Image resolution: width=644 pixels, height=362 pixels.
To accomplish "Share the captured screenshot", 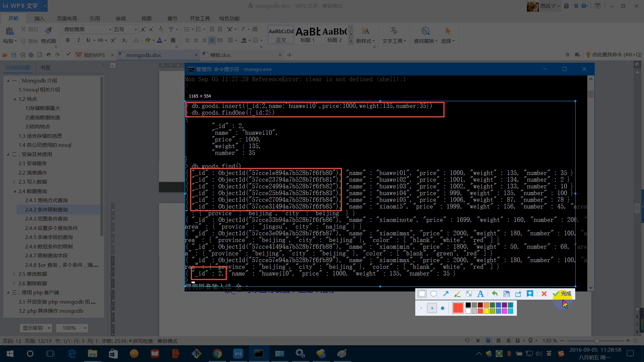I will 518,294.
